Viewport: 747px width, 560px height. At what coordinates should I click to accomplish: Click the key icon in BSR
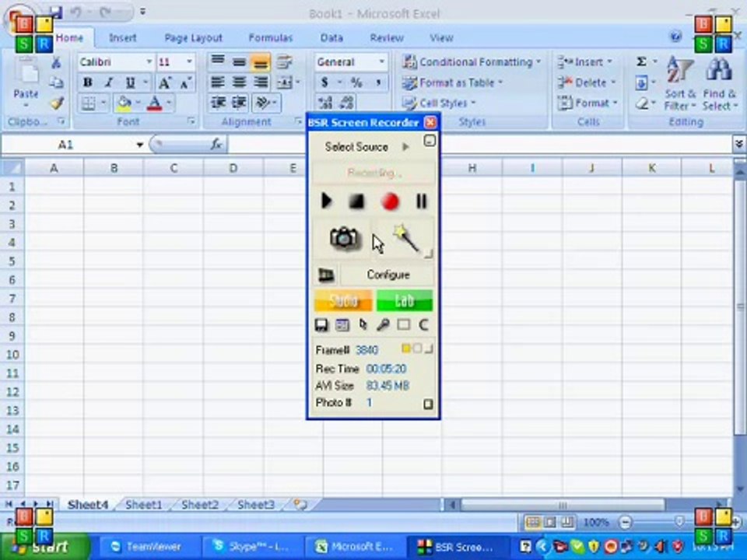(x=383, y=325)
